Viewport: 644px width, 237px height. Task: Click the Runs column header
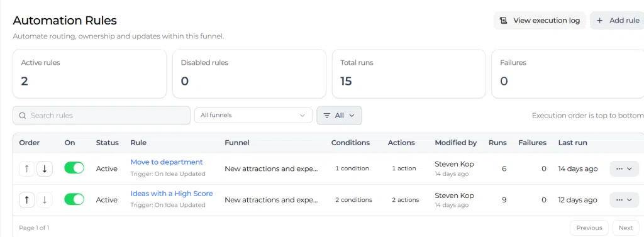point(497,143)
